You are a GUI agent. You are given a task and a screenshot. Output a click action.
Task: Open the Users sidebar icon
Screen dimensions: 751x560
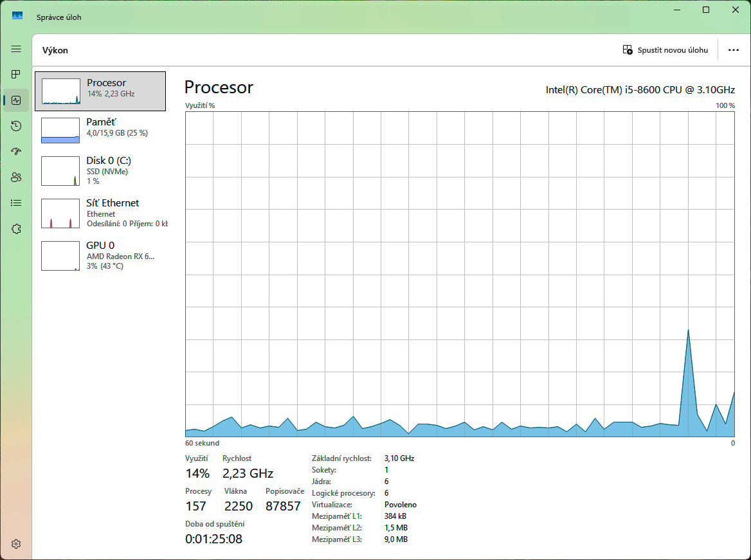[x=16, y=177]
